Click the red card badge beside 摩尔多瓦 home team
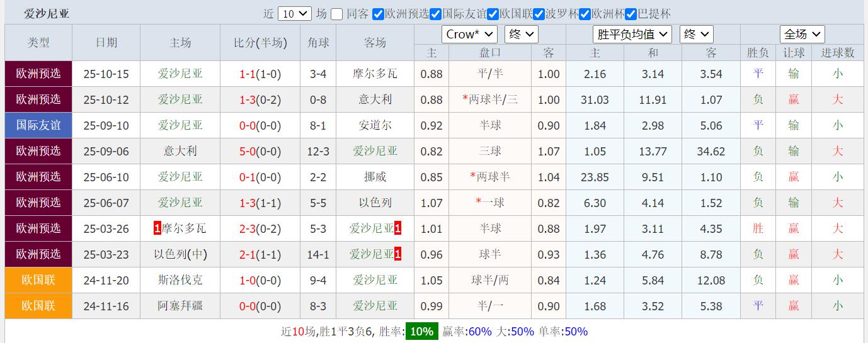The height and width of the screenshot is (343, 868). tap(157, 229)
